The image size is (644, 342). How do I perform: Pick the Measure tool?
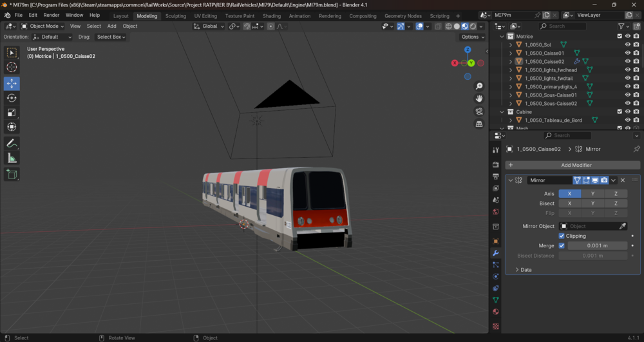12,158
